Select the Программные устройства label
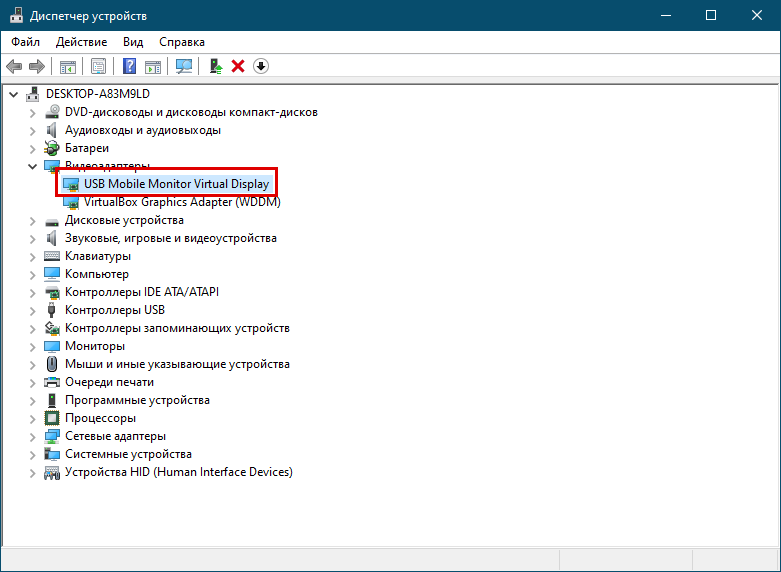Screen dimensions: 781x572 pyautogui.click(x=137, y=400)
